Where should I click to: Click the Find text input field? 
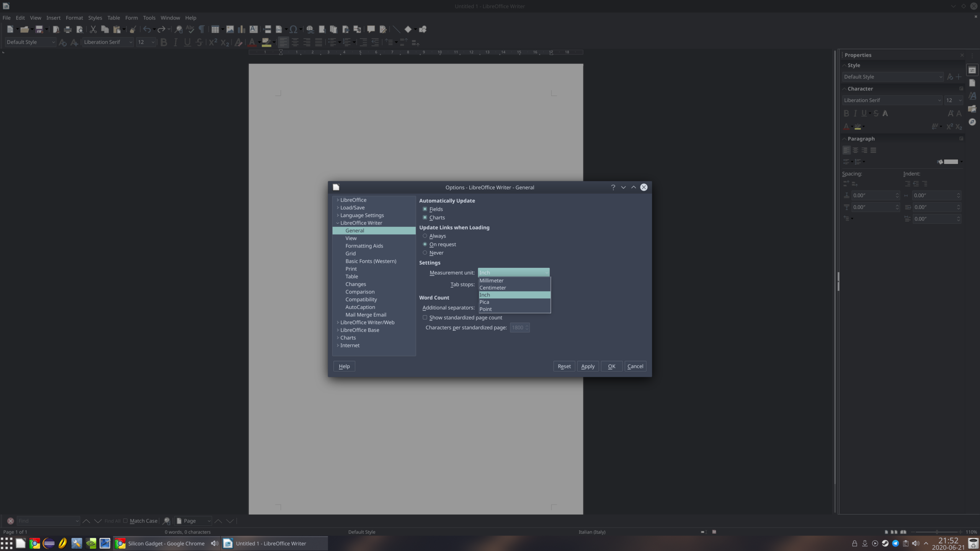pos(48,521)
